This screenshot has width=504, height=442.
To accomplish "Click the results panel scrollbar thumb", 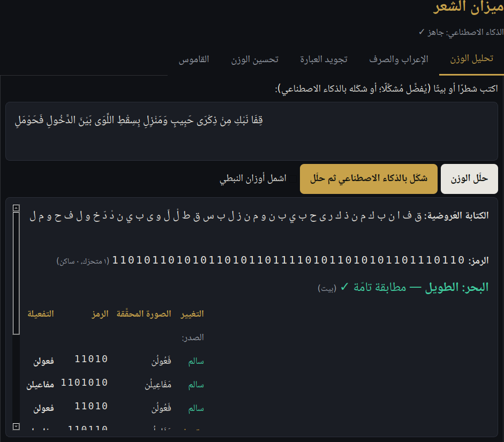I will pos(16,273).
